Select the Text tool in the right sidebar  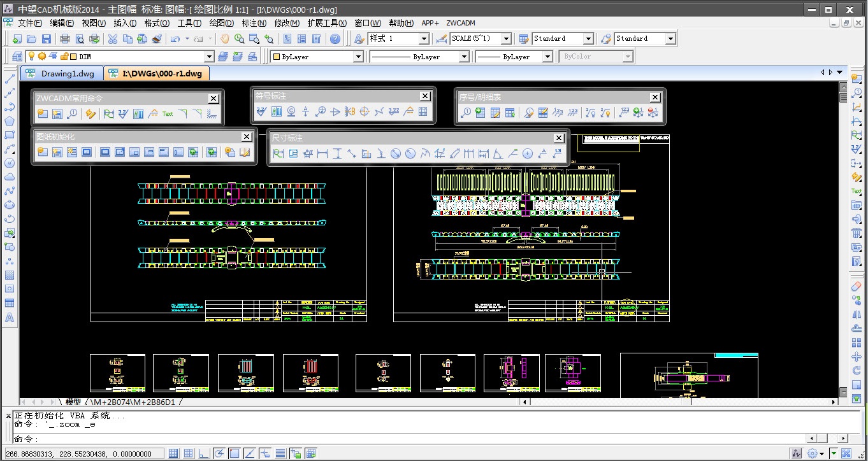click(x=857, y=190)
